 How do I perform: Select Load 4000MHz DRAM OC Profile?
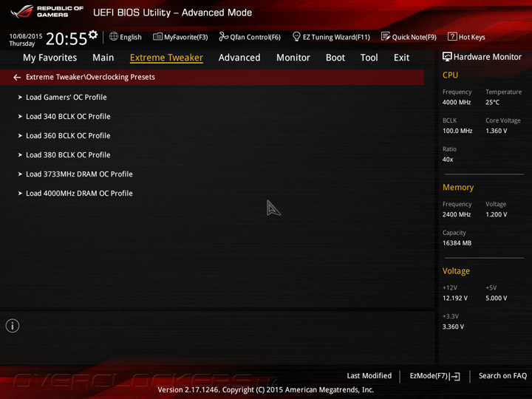pyautogui.click(x=79, y=194)
